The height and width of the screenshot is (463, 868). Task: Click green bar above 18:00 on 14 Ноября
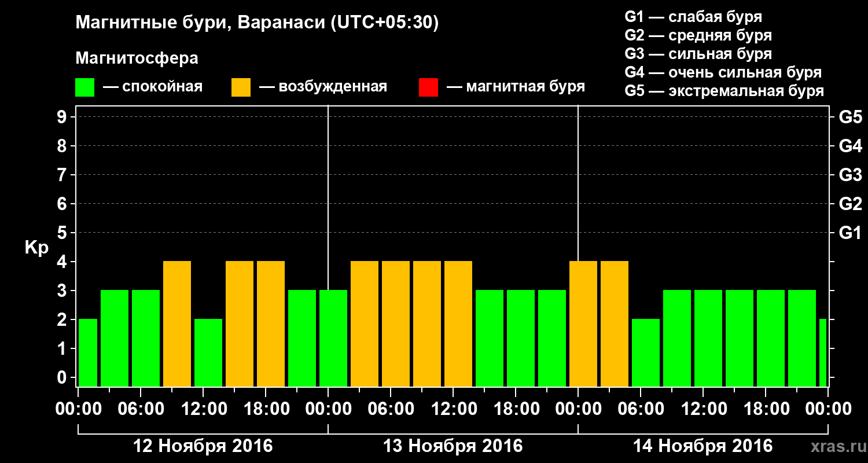[771, 338]
